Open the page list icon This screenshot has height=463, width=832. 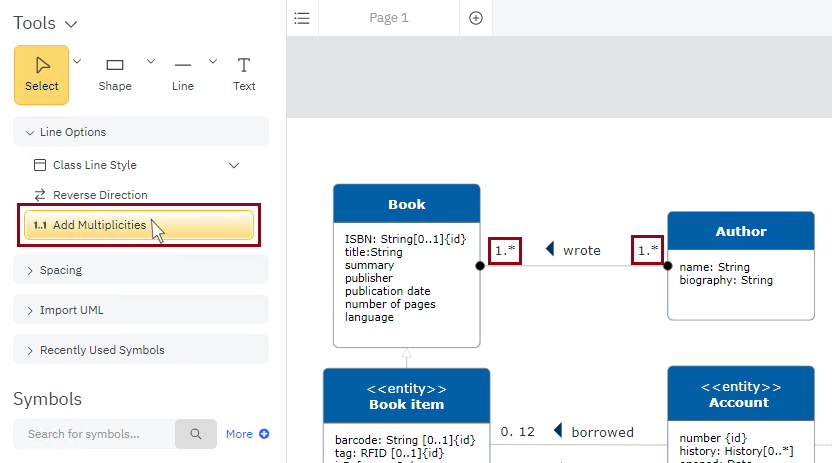pos(302,18)
